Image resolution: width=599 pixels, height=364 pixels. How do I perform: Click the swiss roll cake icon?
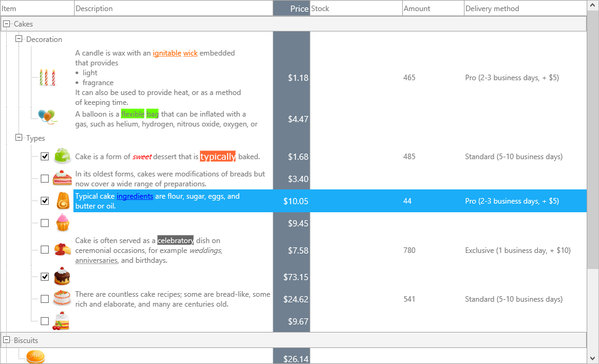pos(62,201)
